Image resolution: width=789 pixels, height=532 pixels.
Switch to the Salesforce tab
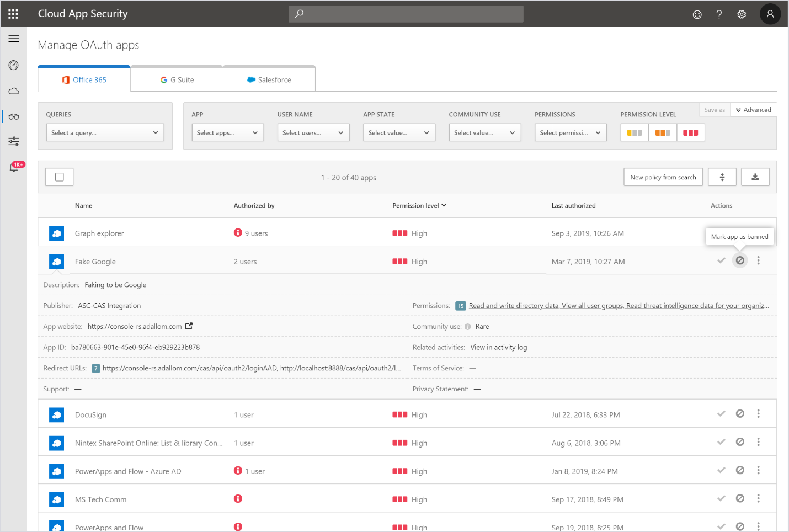tap(269, 79)
